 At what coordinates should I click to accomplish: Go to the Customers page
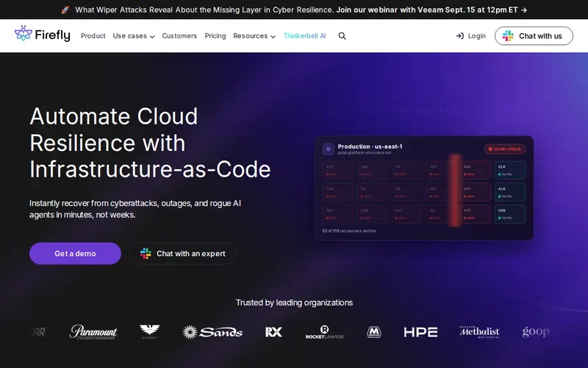[x=179, y=36]
